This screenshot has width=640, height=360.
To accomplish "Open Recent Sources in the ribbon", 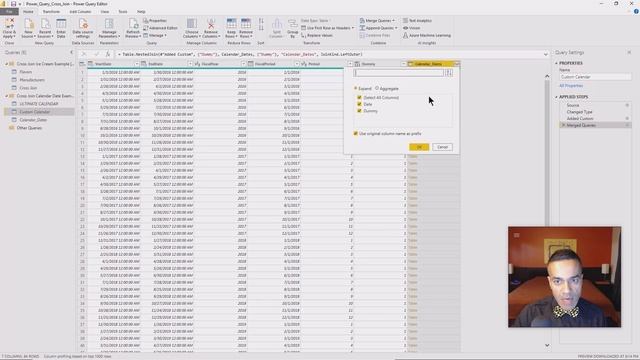I will click(x=45, y=28).
